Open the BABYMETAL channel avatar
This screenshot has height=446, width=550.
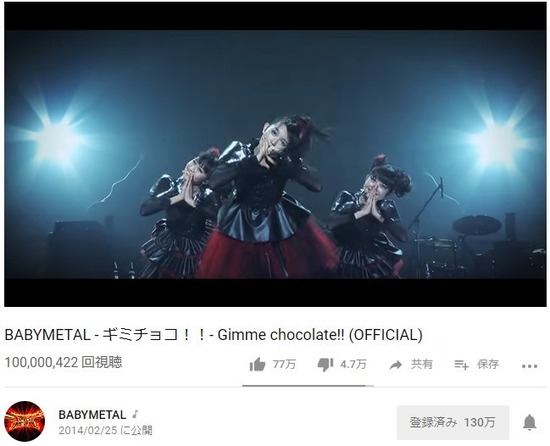24,421
